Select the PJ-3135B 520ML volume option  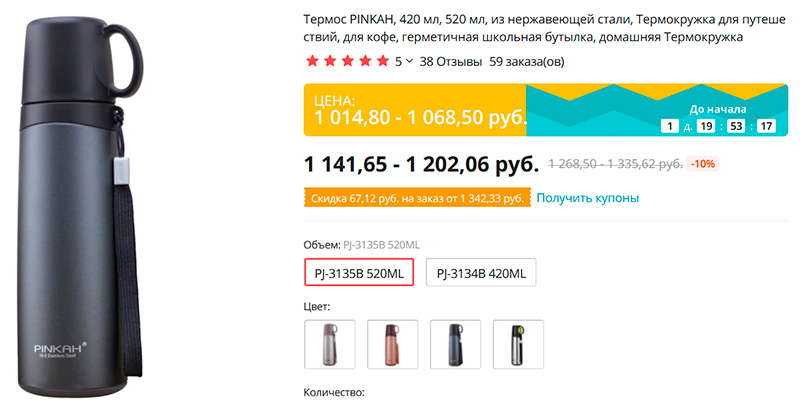[x=359, y=273]
